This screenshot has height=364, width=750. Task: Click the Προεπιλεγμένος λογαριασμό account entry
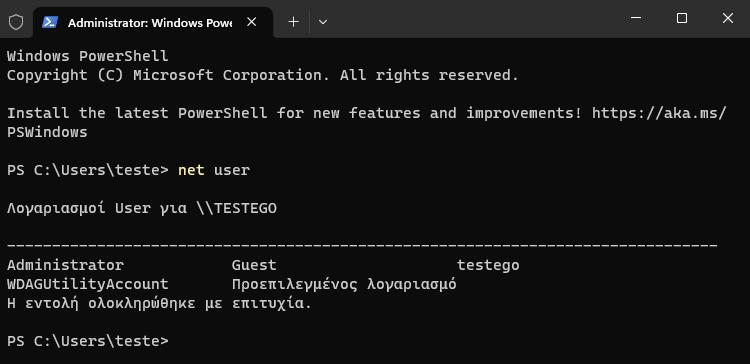click(x=344, y=285)
